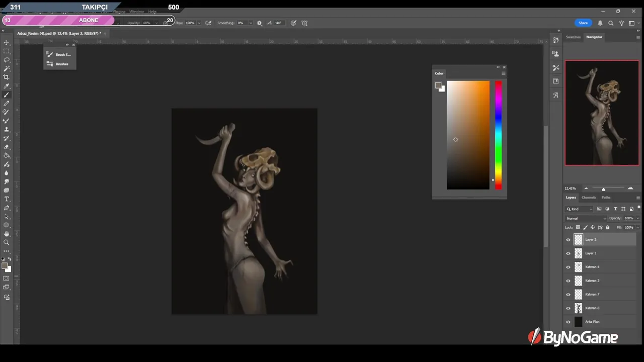The width and height of the screenshot is (644, 362).
Task: Open the Color panel menu
Action: point(503,73)
